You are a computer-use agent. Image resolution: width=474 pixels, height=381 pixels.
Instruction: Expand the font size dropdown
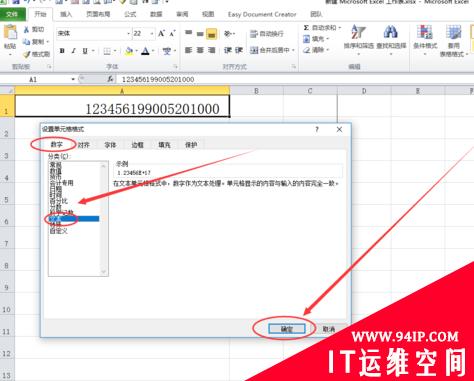(x=152, y=34)
